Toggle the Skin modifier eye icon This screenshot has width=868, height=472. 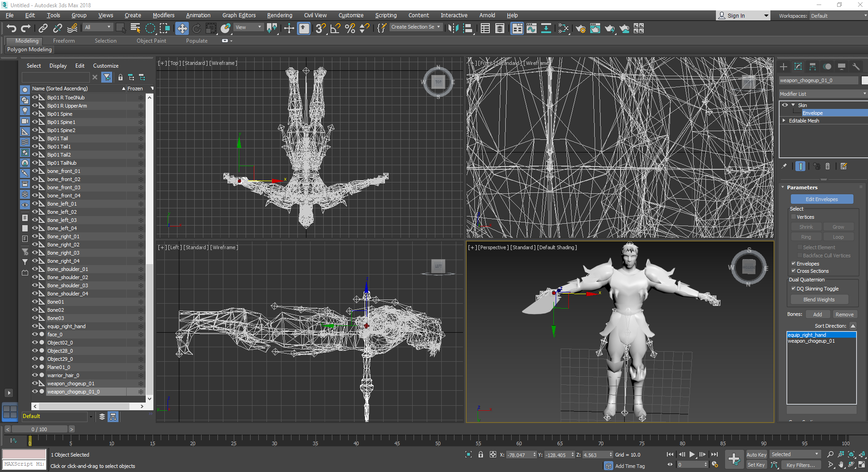pos(785,105)
